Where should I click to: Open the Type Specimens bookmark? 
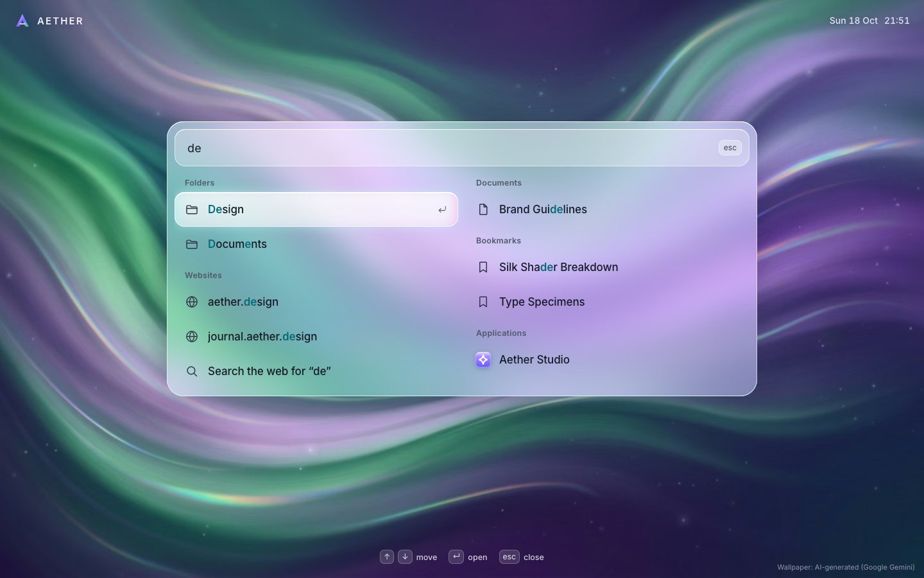[x=608, y=302]
